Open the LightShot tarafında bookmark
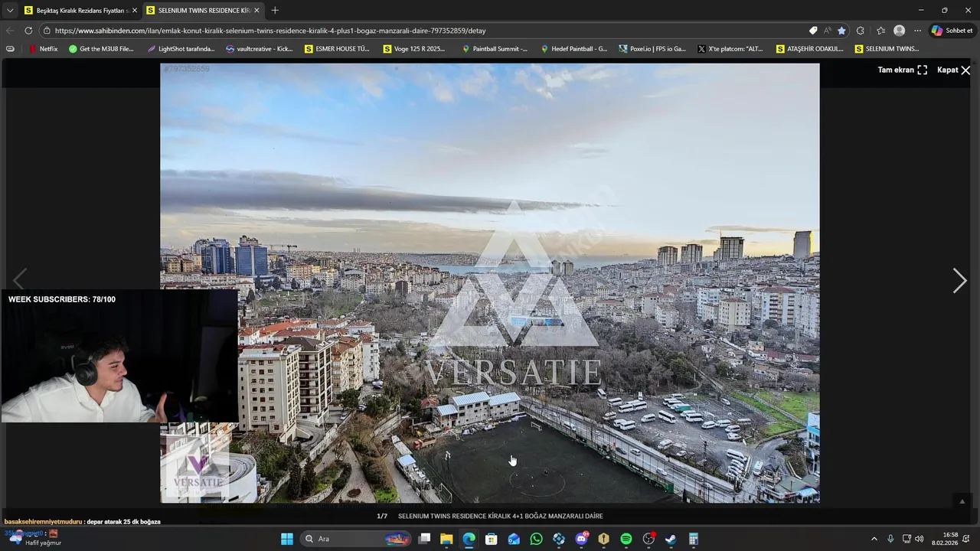Image resolution: width=980 pixels, height=551 pixels. pos(181,49)
